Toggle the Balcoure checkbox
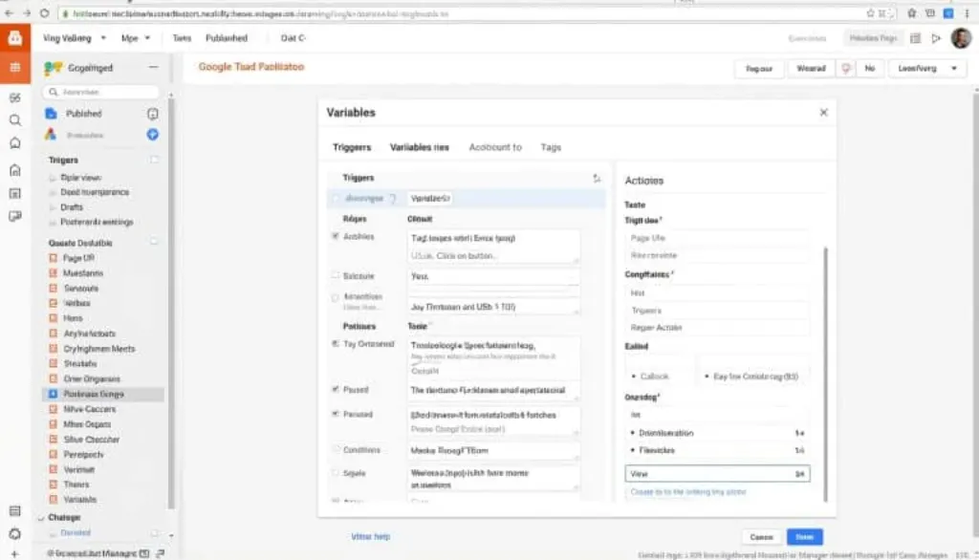 tap(336, 275)
